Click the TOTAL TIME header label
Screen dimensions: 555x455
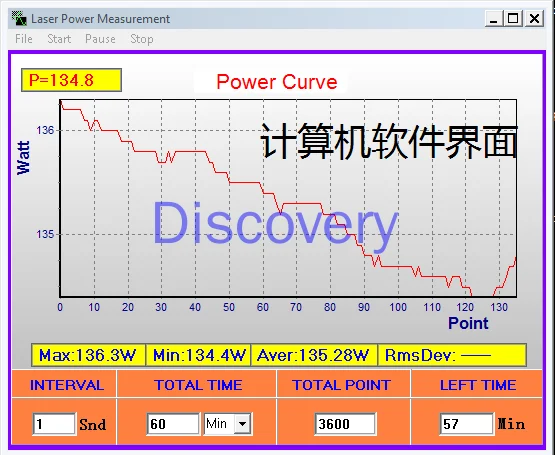pyautogui.click(x=198, y=385)
